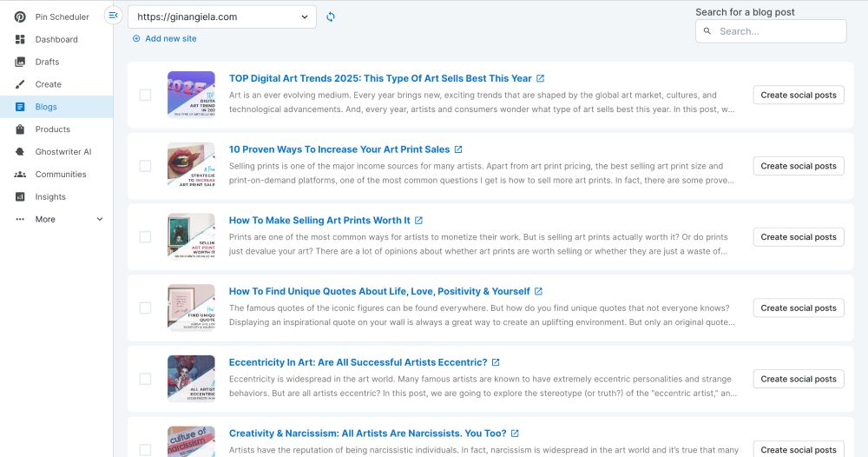Check the box for Creativity & Narcissism post

tap(145, 449)
